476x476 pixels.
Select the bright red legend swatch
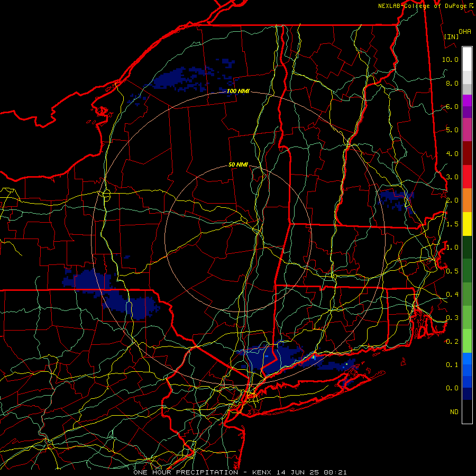(467, 177)
